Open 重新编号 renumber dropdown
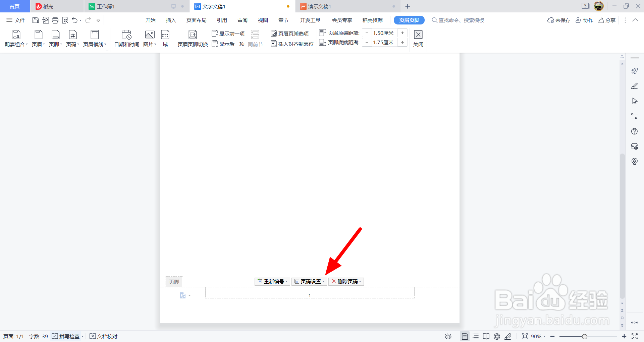This screenshot has height=342, width=644. [x=272, y=281]
